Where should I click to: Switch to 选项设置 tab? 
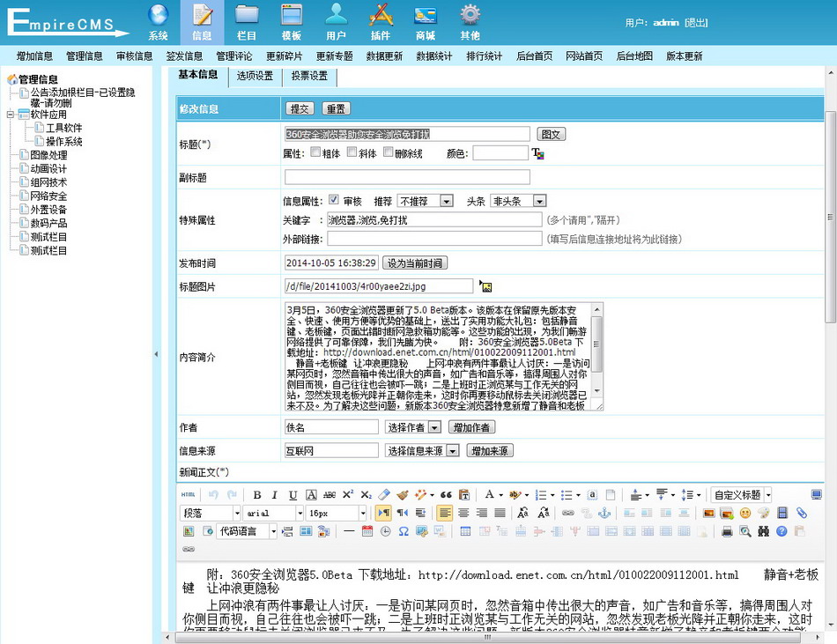(x=255, y=76)
